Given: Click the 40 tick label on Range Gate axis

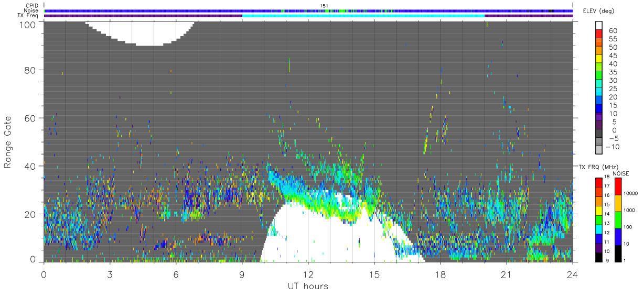Looking at the screenshot, I should click(x=30, y=166).
